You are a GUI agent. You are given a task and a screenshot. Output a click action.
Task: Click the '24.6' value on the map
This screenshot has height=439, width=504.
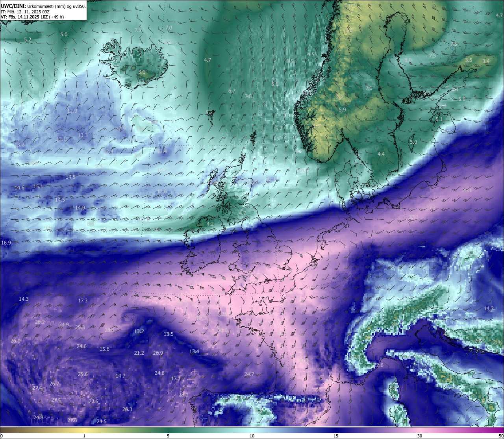[82, 346]
